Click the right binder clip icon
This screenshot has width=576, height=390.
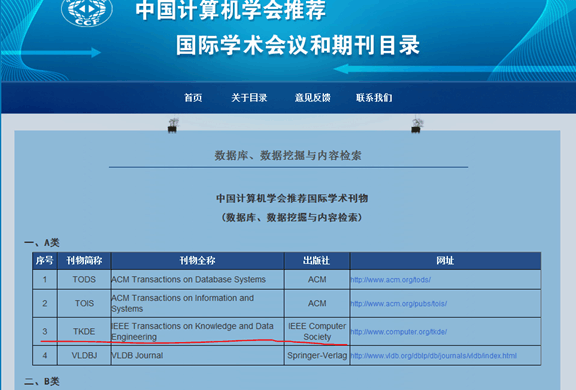pos(417,125)
